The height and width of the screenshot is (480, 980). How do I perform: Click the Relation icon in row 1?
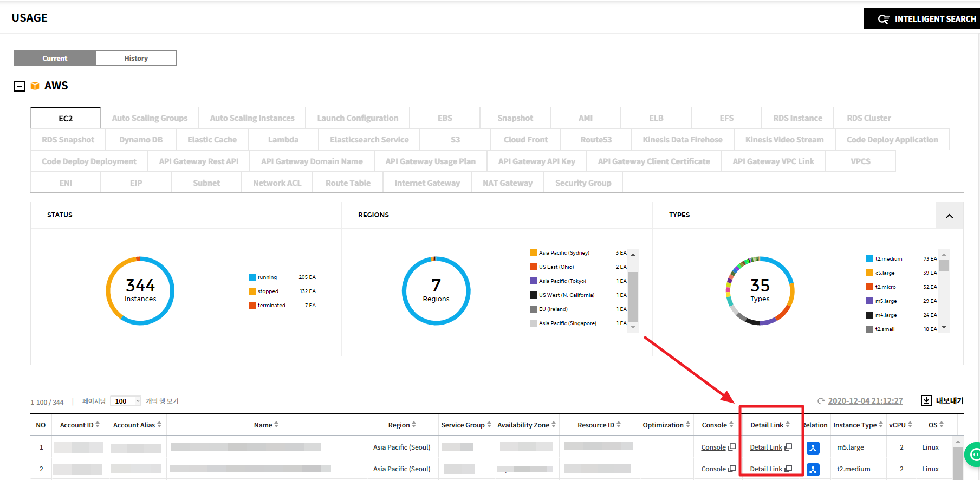pyautogui.click(x=813, y=448)
